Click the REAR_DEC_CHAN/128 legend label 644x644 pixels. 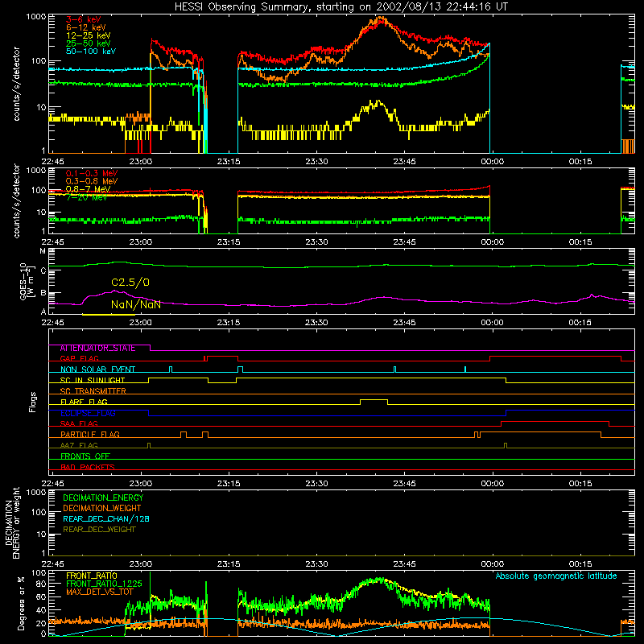tap(106, 518)
